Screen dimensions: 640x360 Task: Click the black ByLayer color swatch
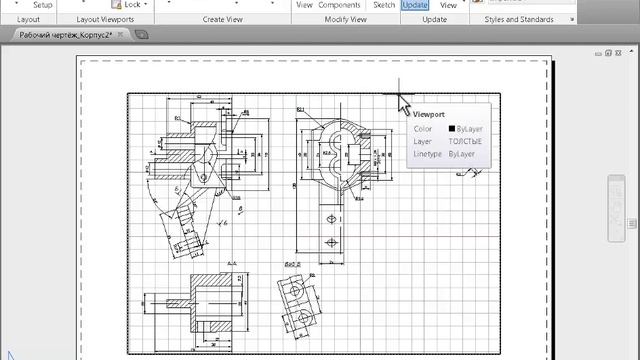tap(452, 129)
